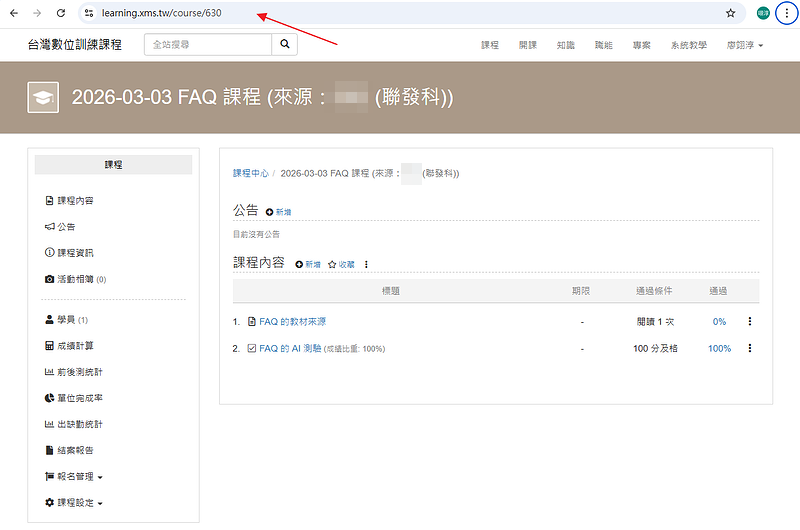This screenshot has height=530, width=800.
Task: Open Chrome three-dot menu
Action: click(x=786, y=13)
